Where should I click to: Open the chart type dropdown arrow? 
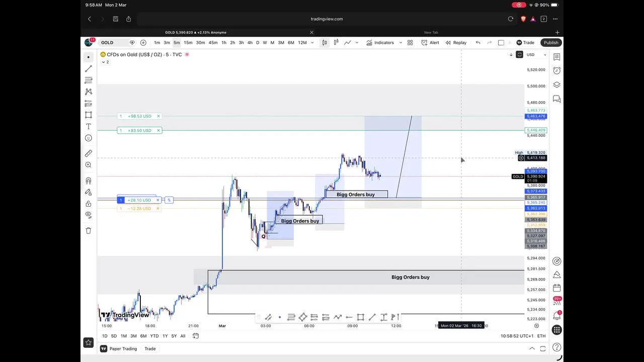click(357, 43)
